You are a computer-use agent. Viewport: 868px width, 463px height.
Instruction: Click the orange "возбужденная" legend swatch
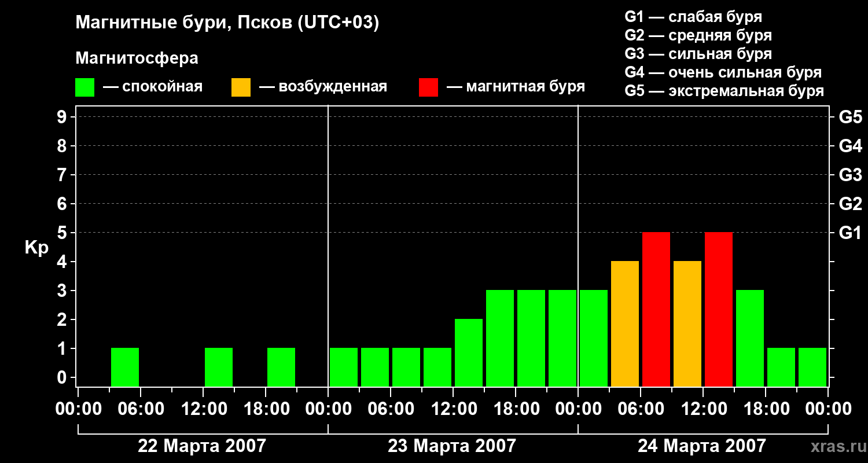(x=241, y=87)
